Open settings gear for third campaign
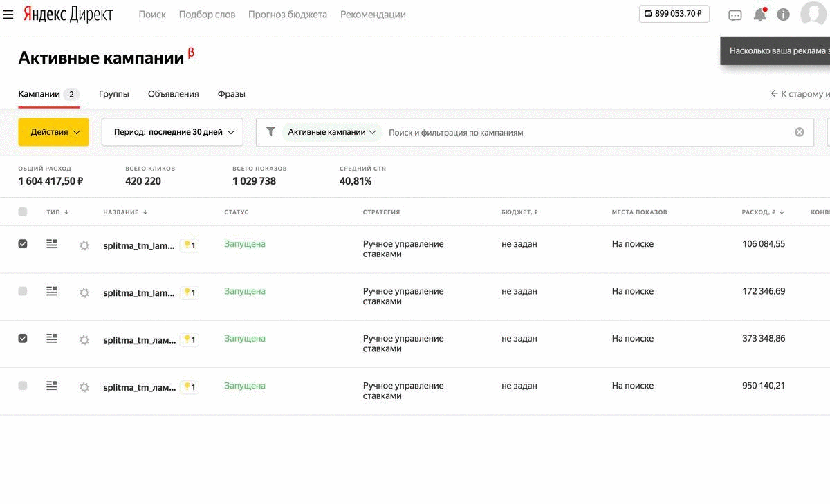 pyautogui.click(x=84, y=340)
